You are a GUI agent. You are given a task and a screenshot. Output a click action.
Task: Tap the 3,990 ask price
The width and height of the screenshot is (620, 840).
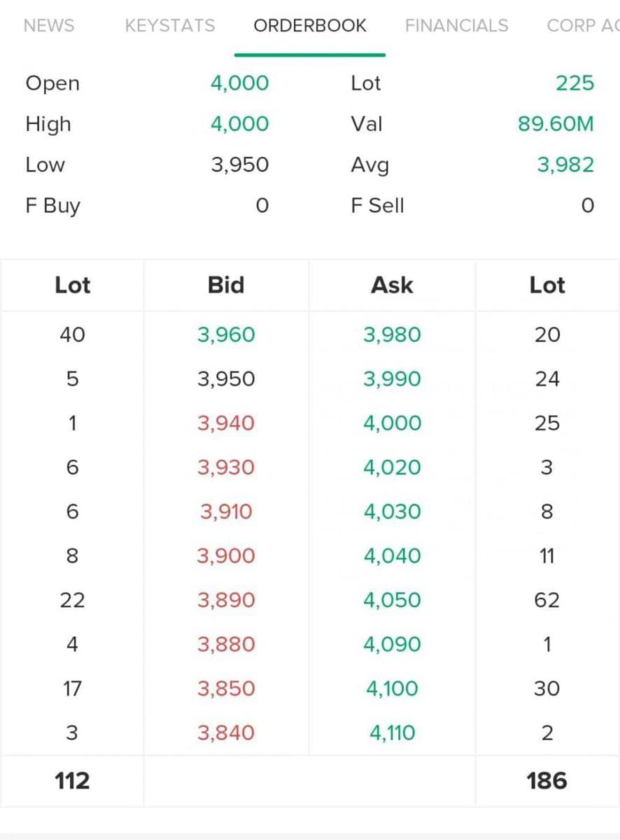pyautogui.click(x=392, y=379)
